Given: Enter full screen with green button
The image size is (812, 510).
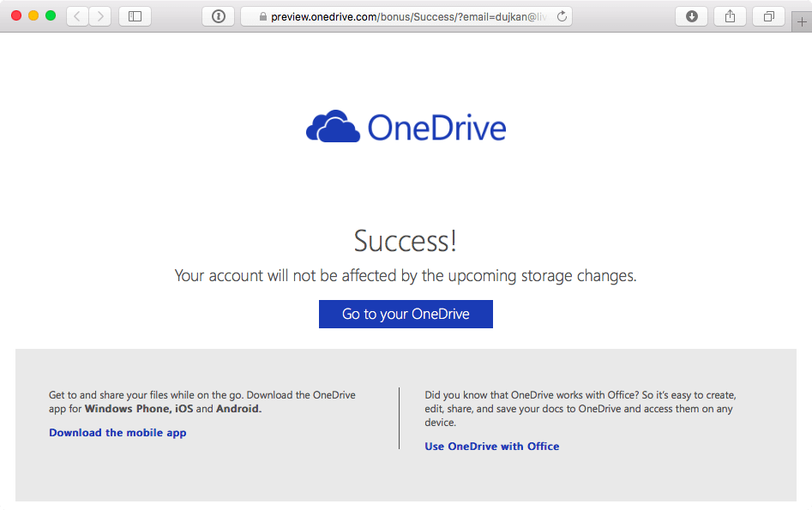Looking at the screenshot, I should coord(51,15).
